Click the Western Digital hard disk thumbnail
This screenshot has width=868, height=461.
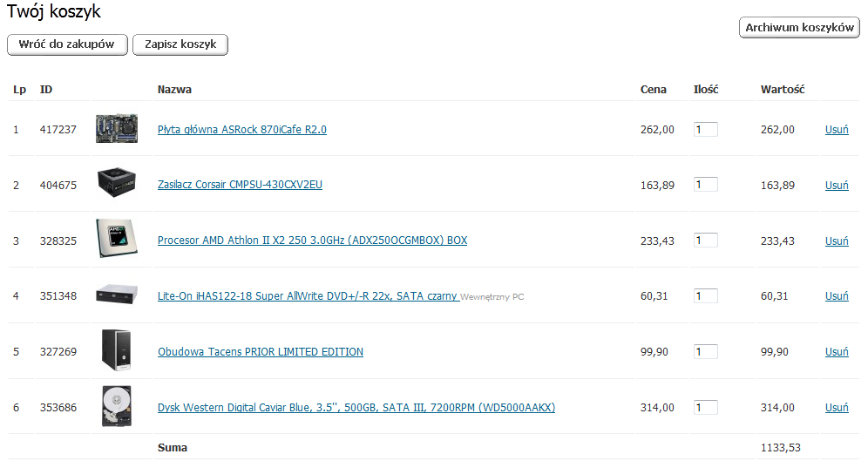pyautogui.click(x=116, y=406)
